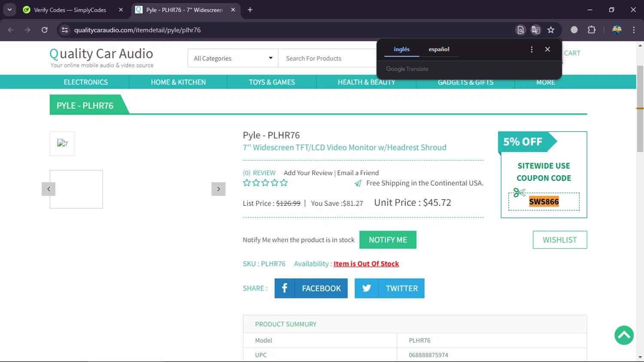Click the UPC value 068888875974

[428, 355]
